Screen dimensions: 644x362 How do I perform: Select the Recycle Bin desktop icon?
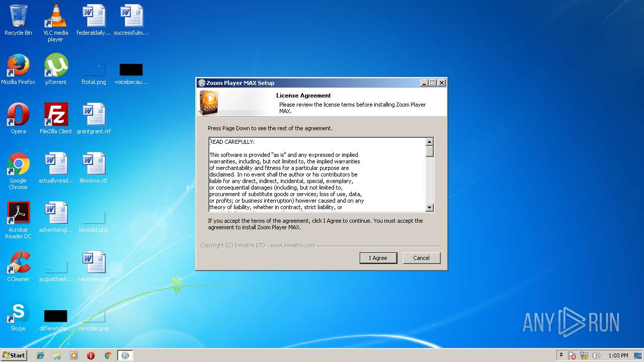(18, 20)
